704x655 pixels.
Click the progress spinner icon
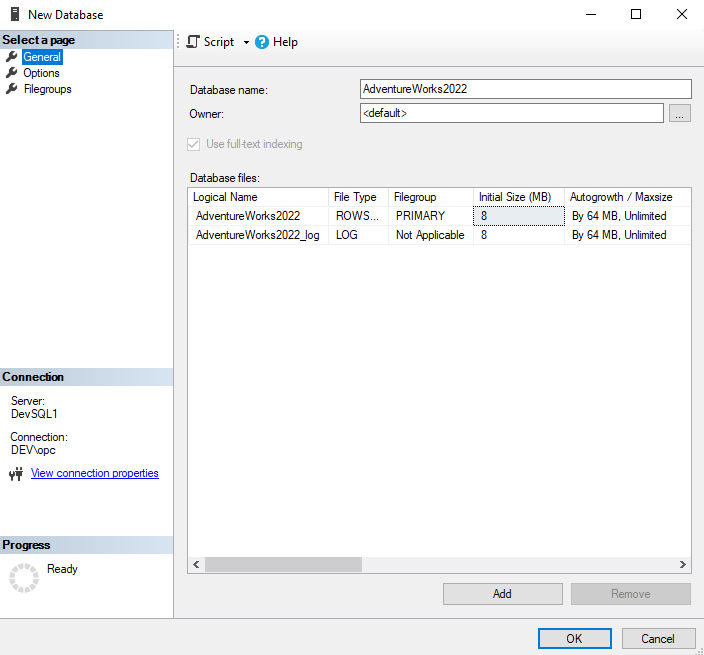[24, 578]
